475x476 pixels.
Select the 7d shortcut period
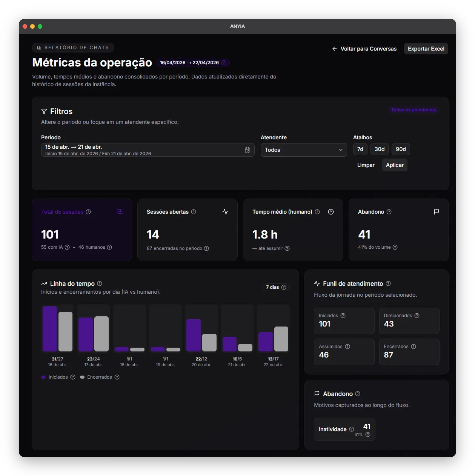360,149
